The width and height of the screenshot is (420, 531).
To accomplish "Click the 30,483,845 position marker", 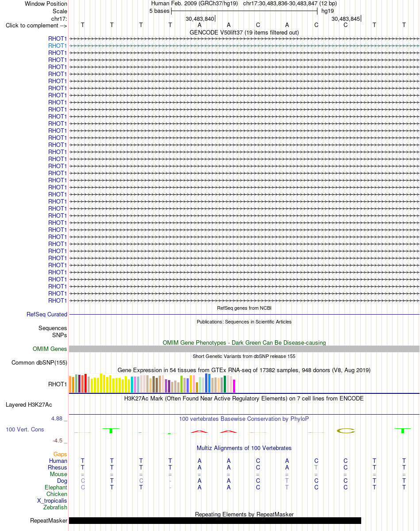I will point(346,19).
